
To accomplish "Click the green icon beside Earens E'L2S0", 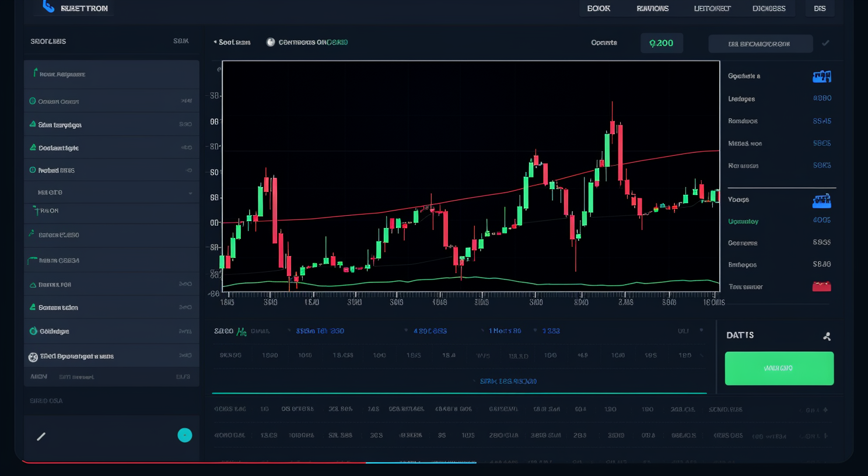I will click(x=32, y=233).
